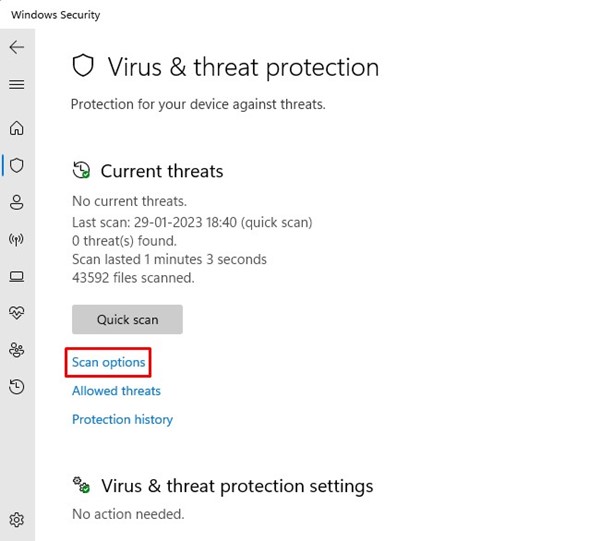This screenshot has width=600, height=541.
Task: Open the Scan options link
Action: (108, 362)
